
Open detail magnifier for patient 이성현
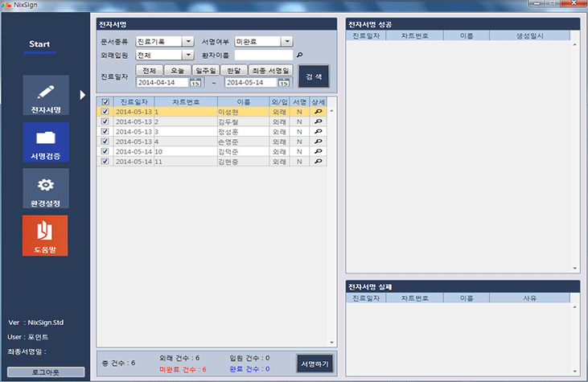319,112
